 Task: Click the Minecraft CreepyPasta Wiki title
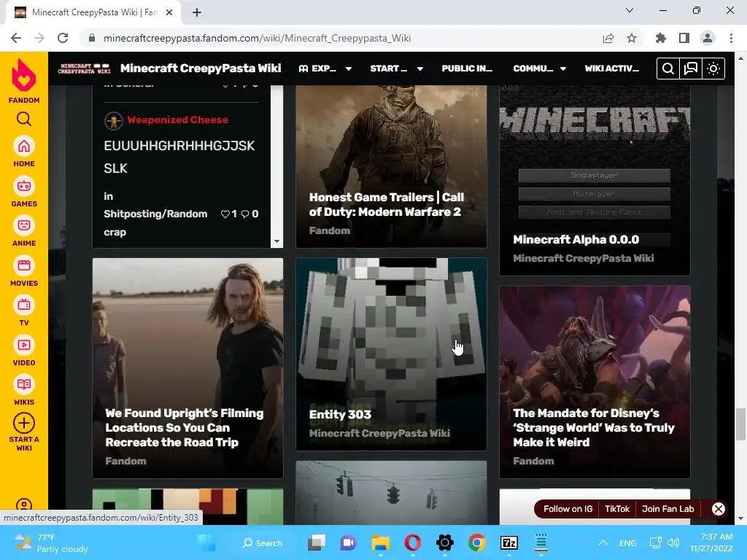tap(201, 68)
